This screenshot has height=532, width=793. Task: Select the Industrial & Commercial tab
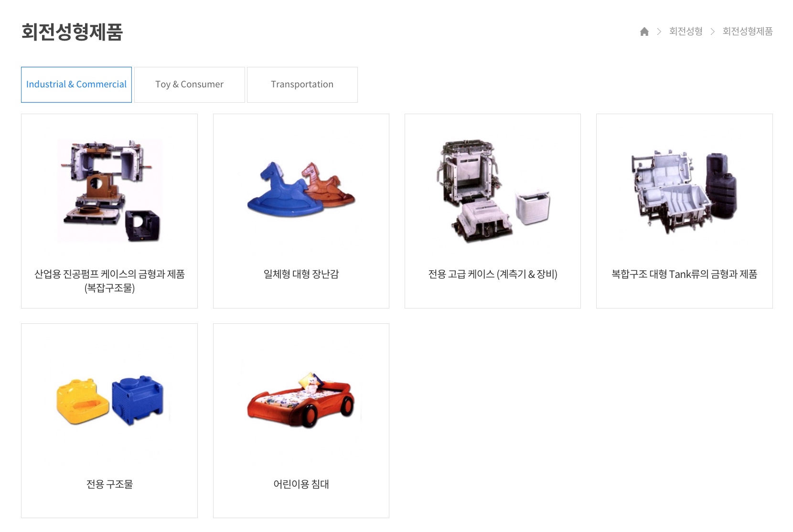pyautogui.click(x=76, y=85)
